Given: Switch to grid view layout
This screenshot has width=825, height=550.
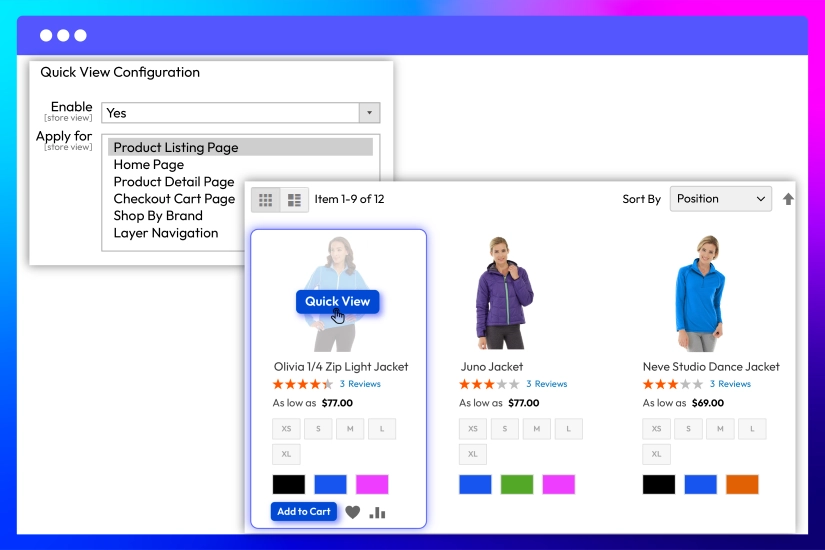Looking at the screenshot, I should pos(266,199).
